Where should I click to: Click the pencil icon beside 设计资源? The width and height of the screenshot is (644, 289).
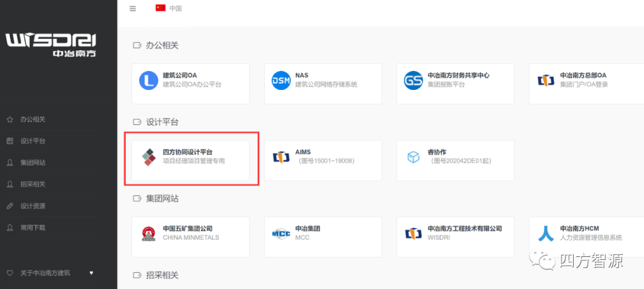pos(10,206)
